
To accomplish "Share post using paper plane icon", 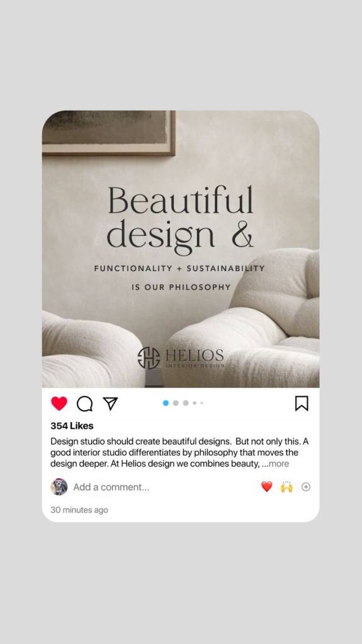I will pos(110,403).
